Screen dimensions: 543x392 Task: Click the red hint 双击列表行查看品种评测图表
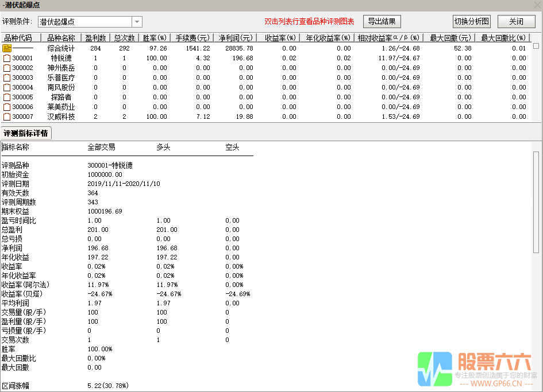tap(308, 21)
